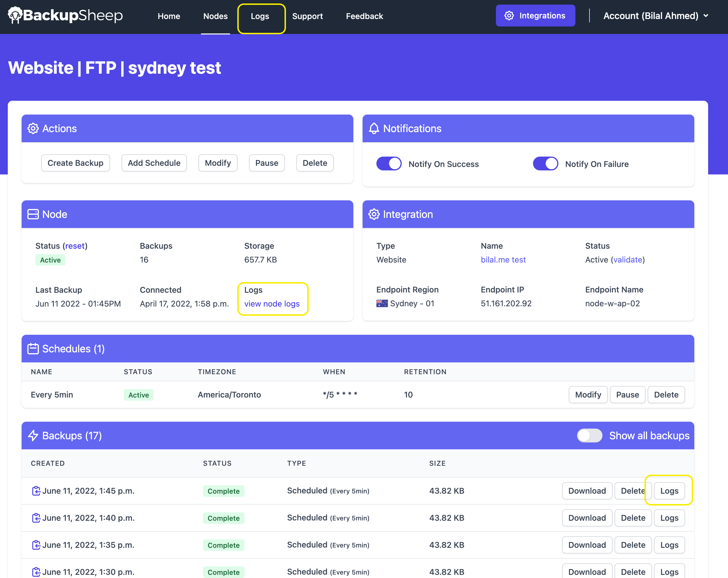Click the BackupSheep sheep logo
728x578 pixels.
[15, 15]
